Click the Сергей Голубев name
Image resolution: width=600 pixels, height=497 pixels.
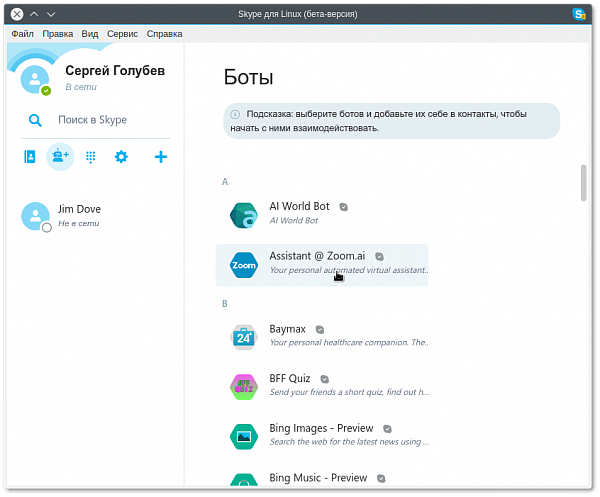tap(115, 71)
